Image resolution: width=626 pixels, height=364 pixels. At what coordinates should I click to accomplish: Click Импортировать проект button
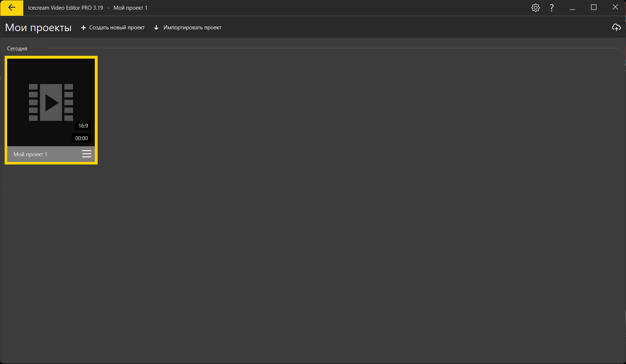188,28
